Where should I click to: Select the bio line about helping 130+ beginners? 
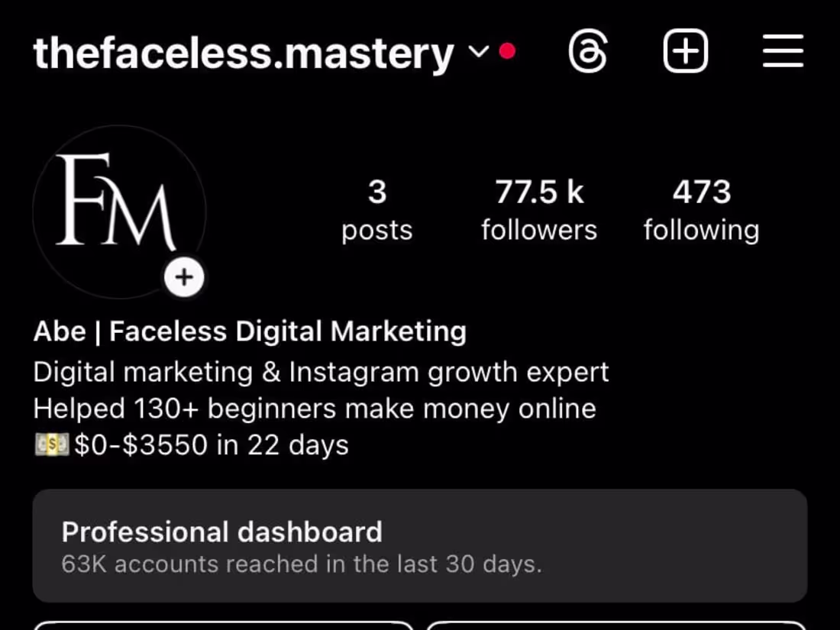[313, 408]
